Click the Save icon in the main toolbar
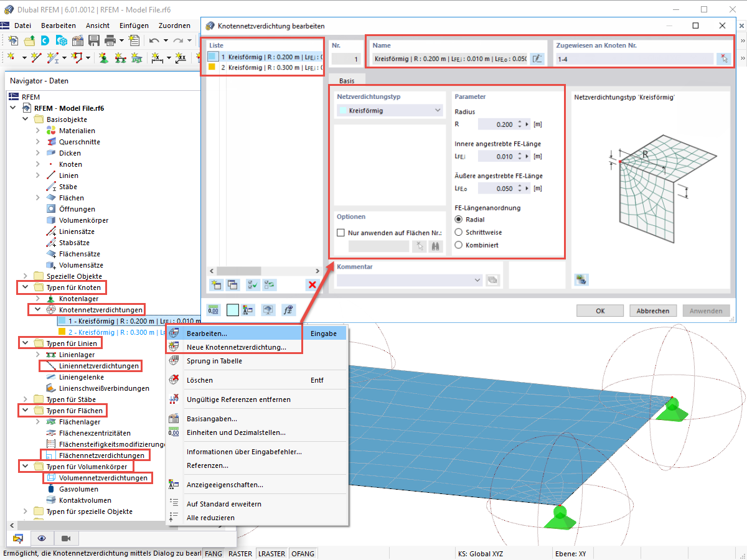The width and height of the screenshot is (747, 560). click(94, 39)
